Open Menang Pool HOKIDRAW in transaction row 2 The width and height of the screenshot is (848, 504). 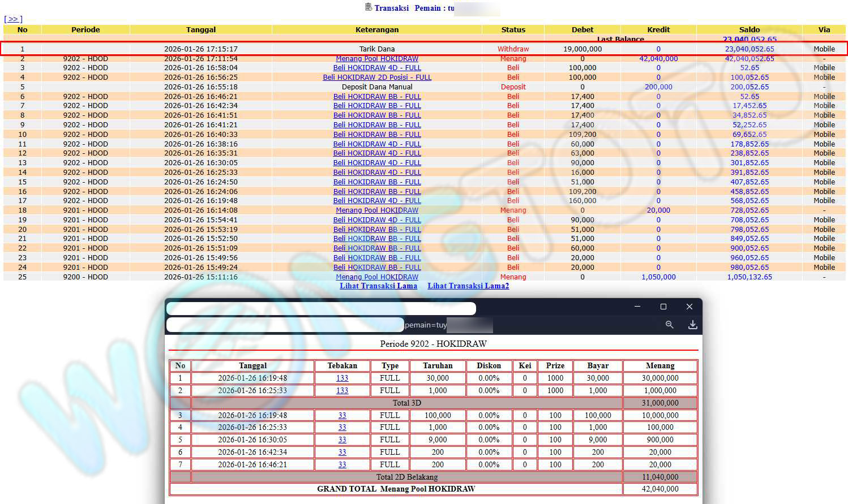pyautogui.click(x=377, y=59)
